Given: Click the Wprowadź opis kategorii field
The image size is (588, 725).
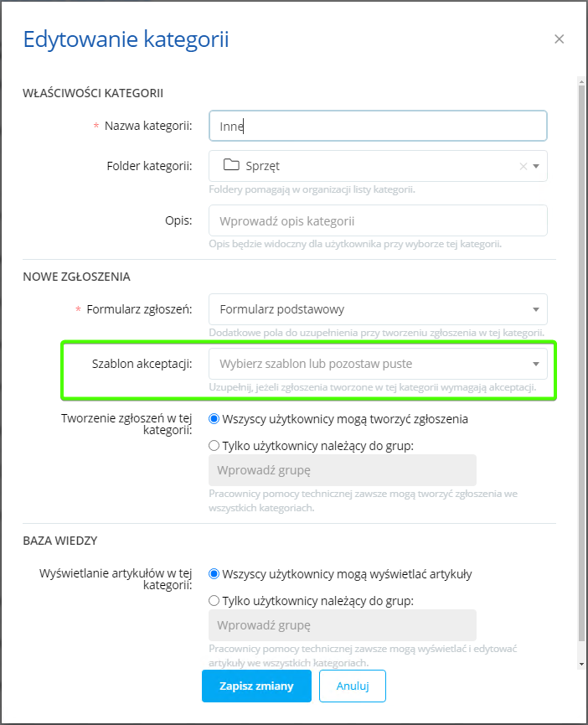Looking at the screenshot, I should (377, 220).
